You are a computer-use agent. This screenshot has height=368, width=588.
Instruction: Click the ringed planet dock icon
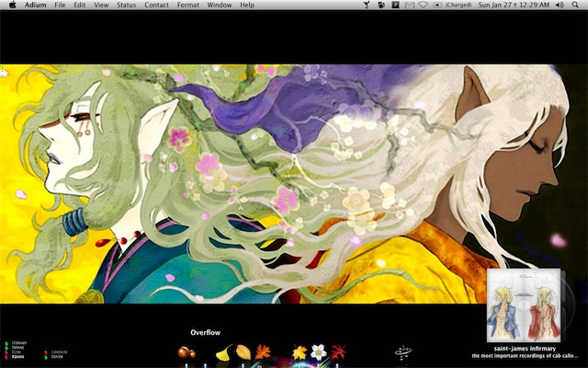click(403, 352)
